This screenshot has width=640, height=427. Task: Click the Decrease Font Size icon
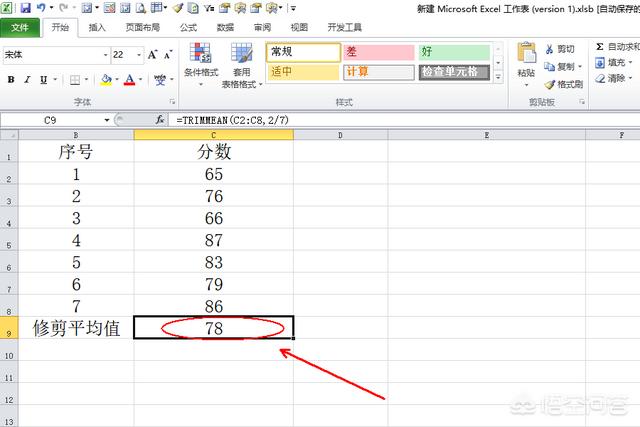pyautogui.click(x=168, y=54)
